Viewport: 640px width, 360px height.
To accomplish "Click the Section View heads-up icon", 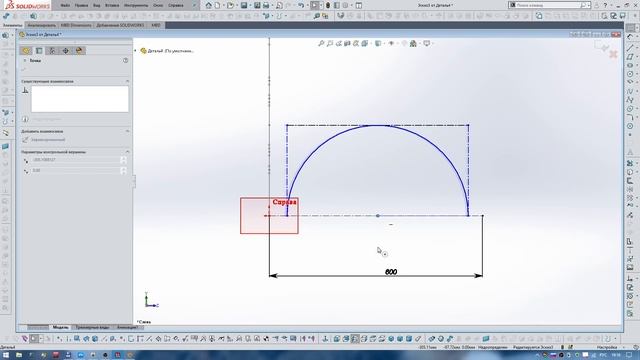I will [347, 43].
